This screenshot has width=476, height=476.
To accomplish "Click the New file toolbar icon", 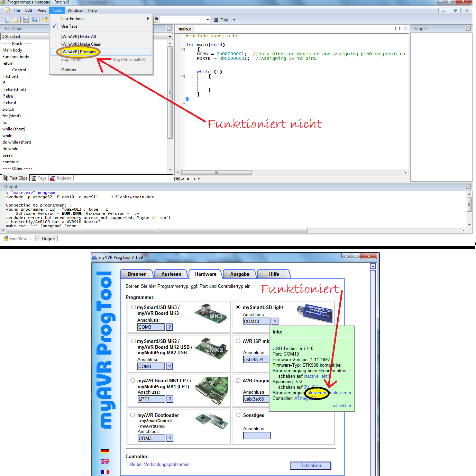I will (8, 20).
